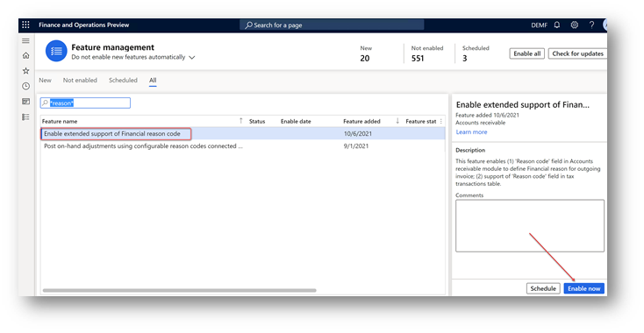Screen dimensions: 644x333
Task: Switch to the New tab
Action: [x=45, y=81]
